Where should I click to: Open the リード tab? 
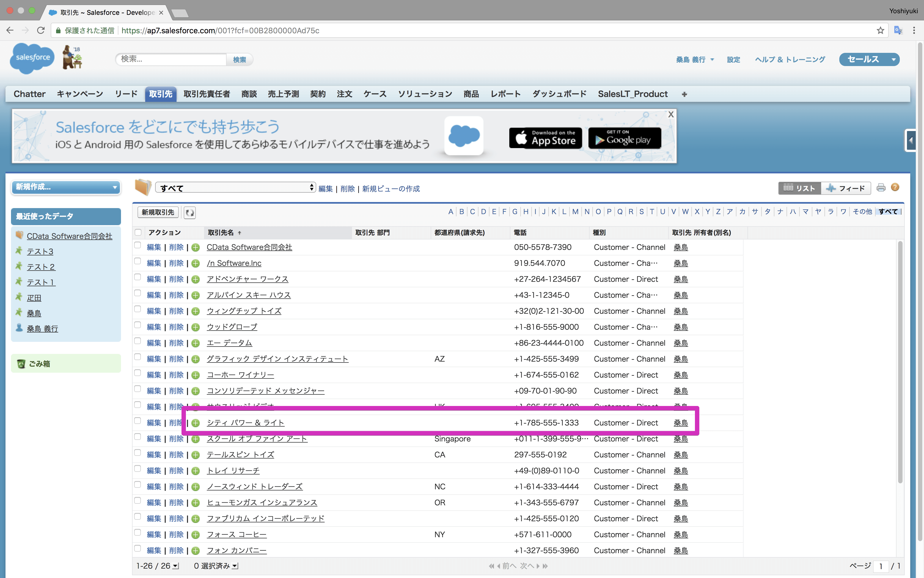click(126, 94)
